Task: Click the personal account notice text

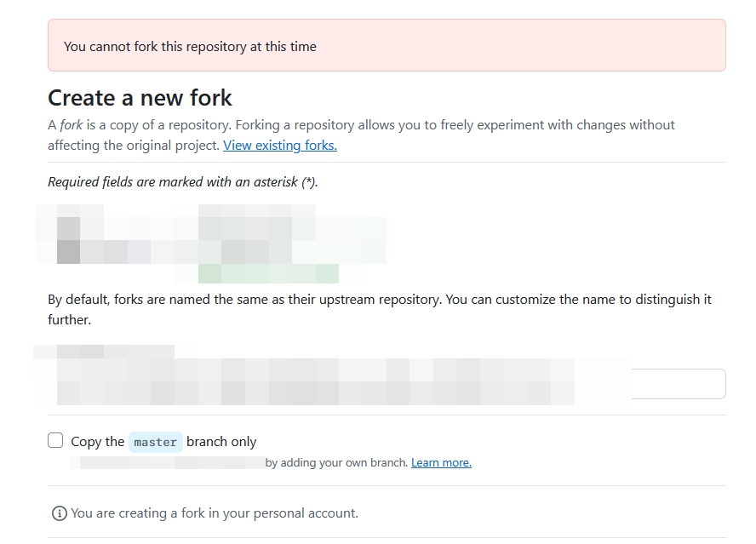Action: pos(213,513)
